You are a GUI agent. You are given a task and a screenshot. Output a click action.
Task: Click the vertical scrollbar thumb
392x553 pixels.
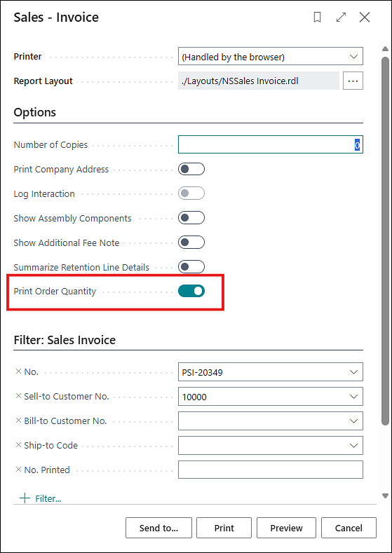(385, 240)
